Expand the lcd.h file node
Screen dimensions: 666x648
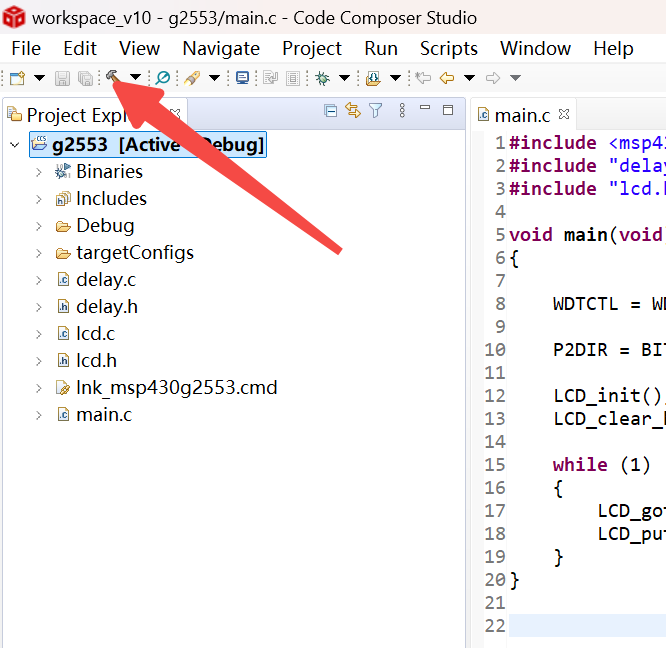click(x=39, y=361)
